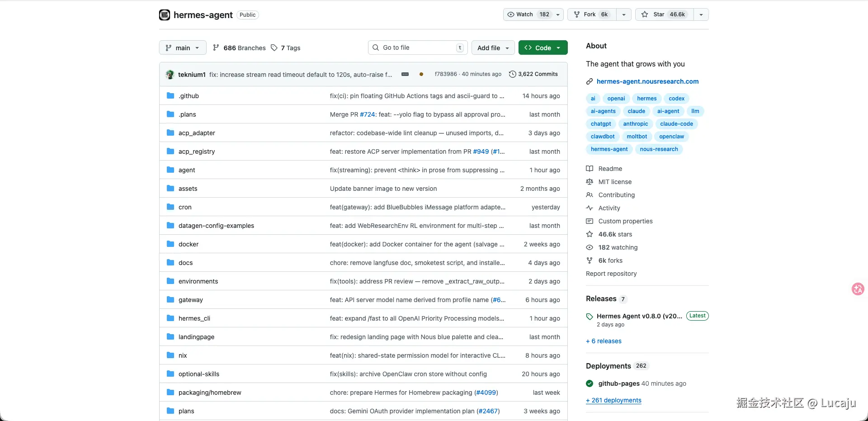Expand the Add file dropdown
Viewport: 868px width, 421px height.
(x=492, y=47)
